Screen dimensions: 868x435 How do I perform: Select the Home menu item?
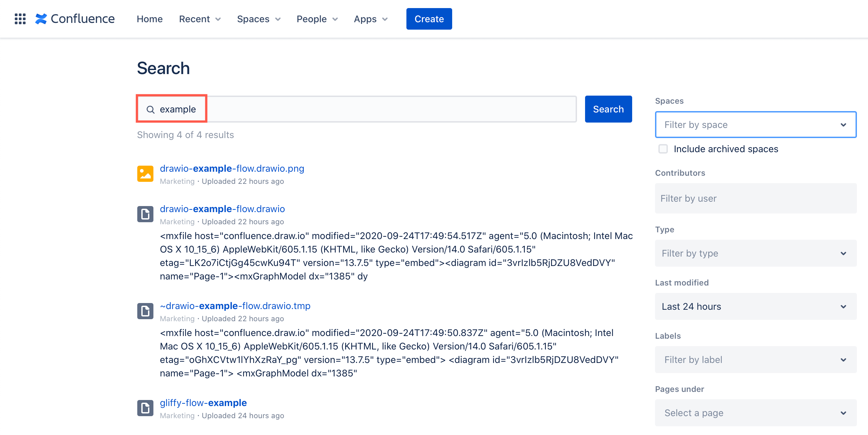pos(149,19)
